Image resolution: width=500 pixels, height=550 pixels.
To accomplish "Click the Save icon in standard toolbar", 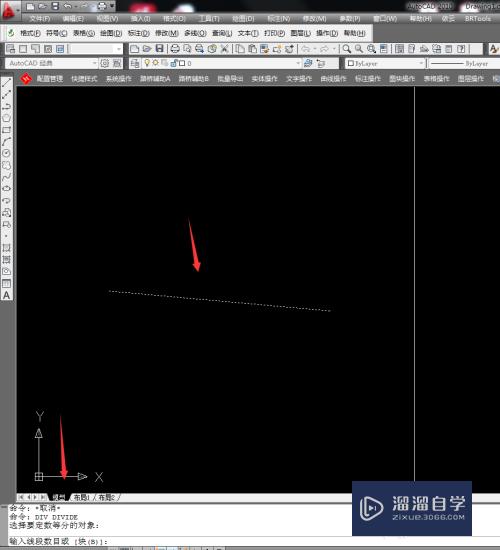I will [x=160, y=49].
